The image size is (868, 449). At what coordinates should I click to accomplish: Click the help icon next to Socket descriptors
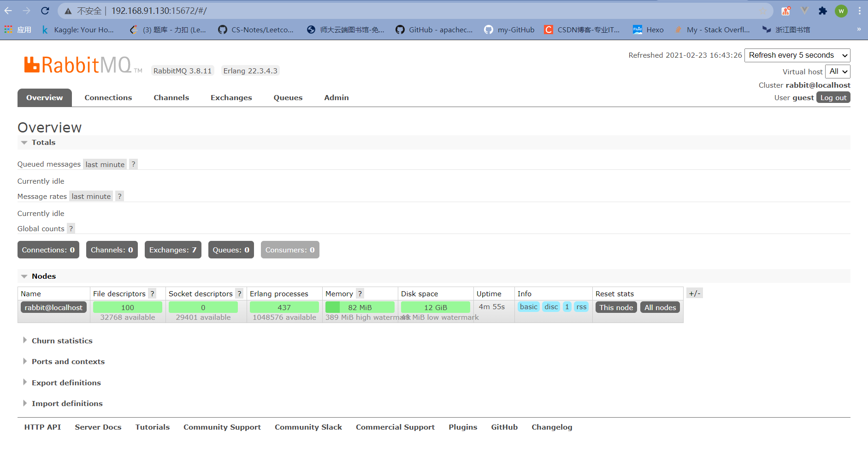pyautogui.click(x=239, y=293)
